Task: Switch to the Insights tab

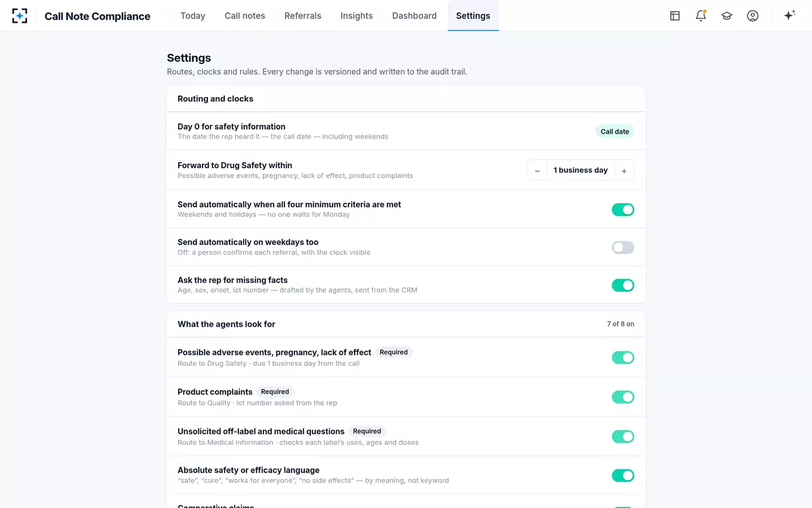Action: 356,16
